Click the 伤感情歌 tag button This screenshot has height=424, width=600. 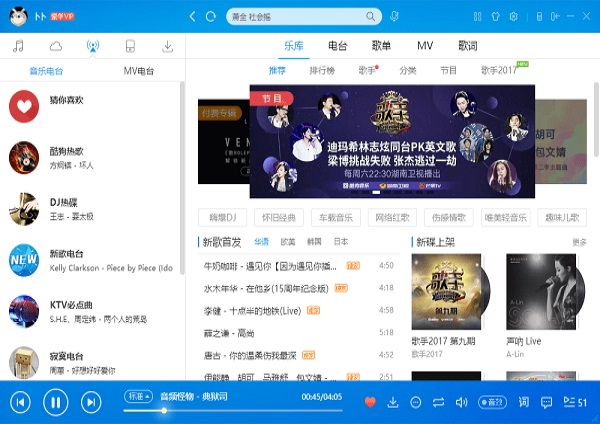(449, 217)
